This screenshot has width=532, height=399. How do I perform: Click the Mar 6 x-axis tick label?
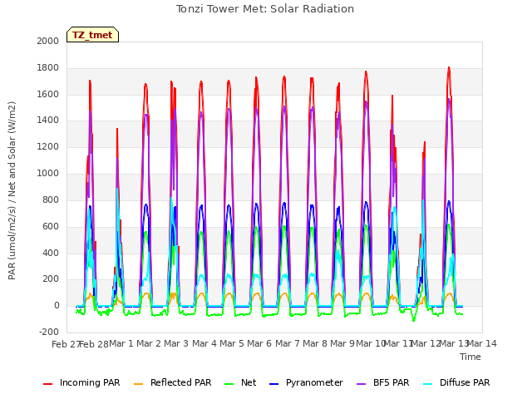coord(259,343)
